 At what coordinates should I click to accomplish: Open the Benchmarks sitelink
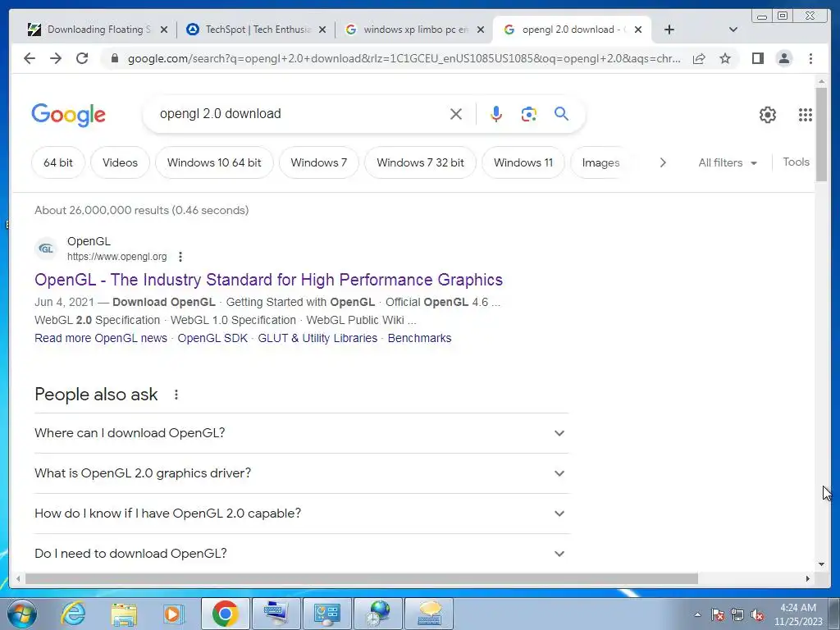point(419,338)
